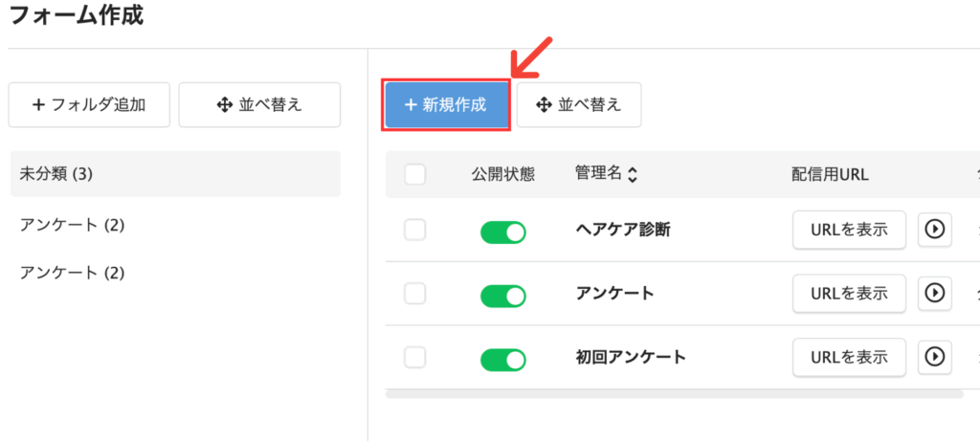Check the アンケート row checkbox in the table
The width and height of the screenshot is (980, 441).
(x=415, y=294)
